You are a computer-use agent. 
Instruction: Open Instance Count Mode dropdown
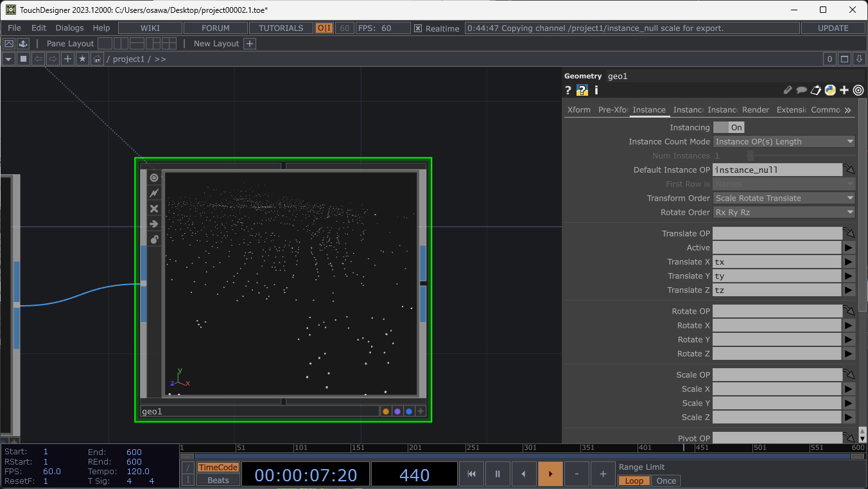[x=784, y=141]
